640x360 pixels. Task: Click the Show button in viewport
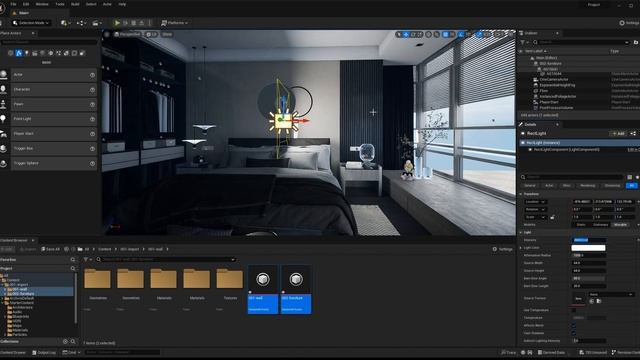167,34
